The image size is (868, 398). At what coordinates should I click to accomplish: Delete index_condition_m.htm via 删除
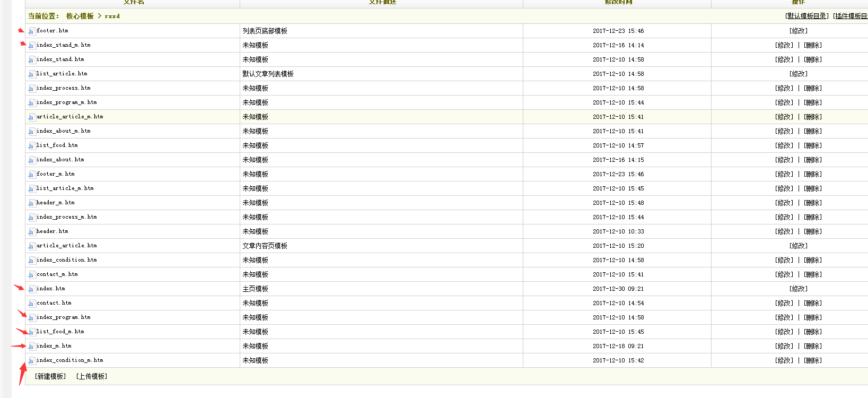point(813,361)
